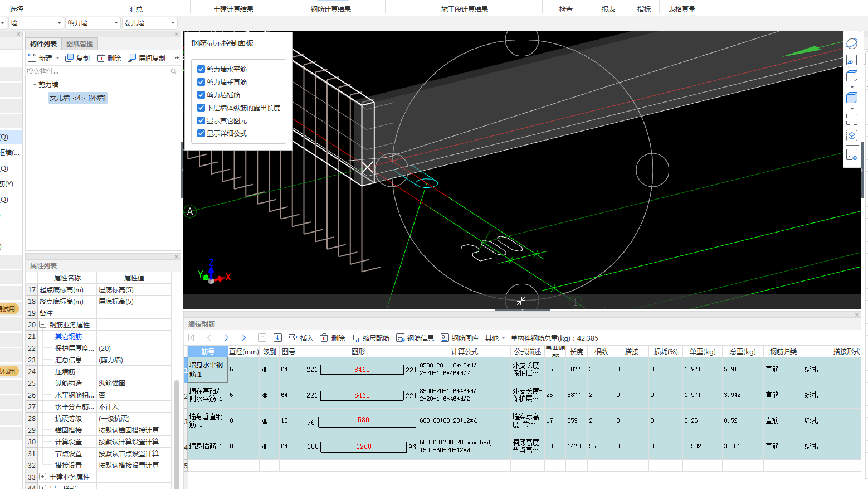Open 钢筋信息 from the rebar toolbar
Screen dimensions: 868x489
415,338
